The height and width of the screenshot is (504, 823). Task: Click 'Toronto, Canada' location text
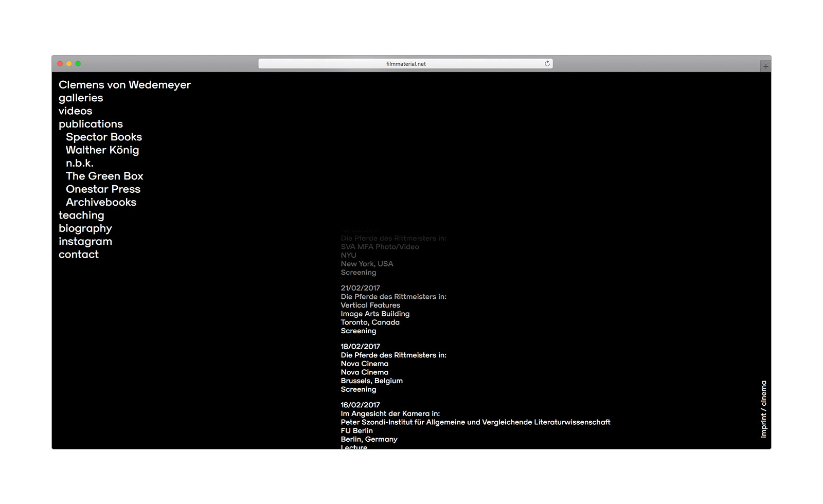point(370,322)
